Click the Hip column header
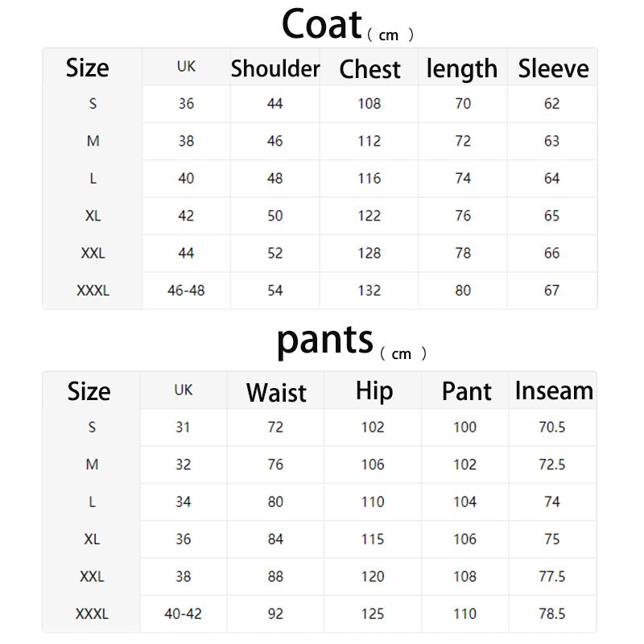The width and height of the screenshot is (644, 644). [x=374, y=391]
